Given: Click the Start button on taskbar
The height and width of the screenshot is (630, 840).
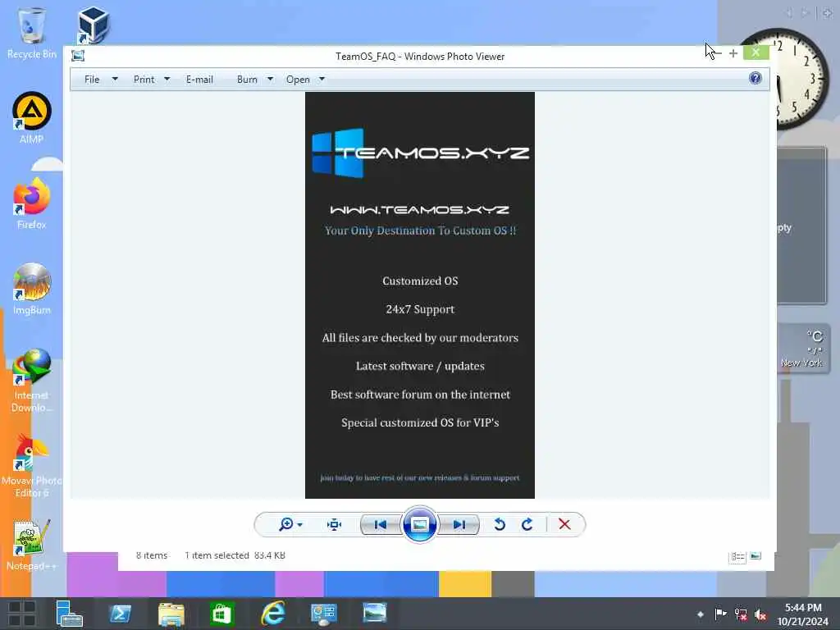Looking at the screenshot, I should (22, 614).
